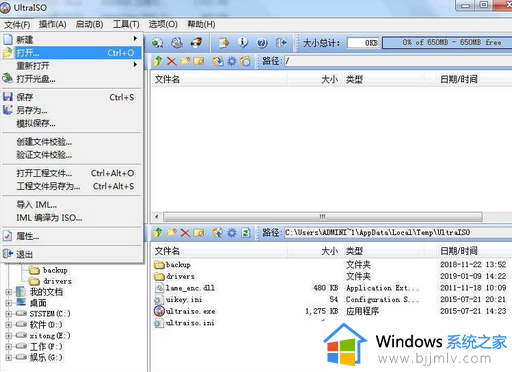Open the 重新打开 submenu
Image resolution: width=512 pixels, height=372 pixels.
pyautogui.click(x=72, y=66)
